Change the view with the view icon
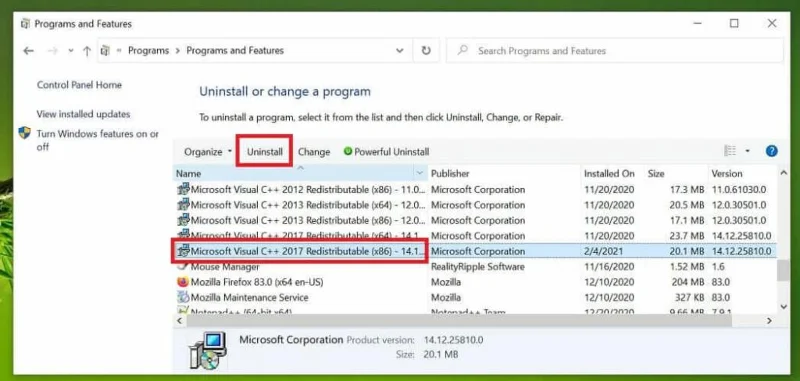The image size is (800, 381). (730, 151)
